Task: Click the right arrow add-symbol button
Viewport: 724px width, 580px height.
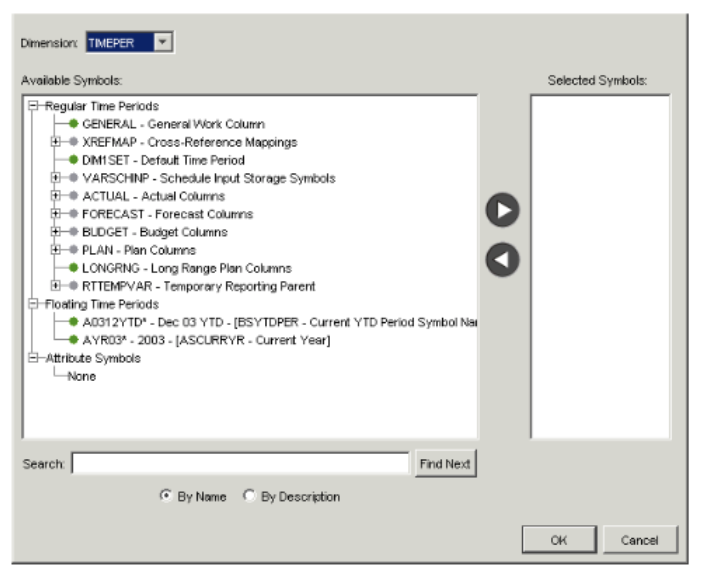Action: click(x=502, y=211)
